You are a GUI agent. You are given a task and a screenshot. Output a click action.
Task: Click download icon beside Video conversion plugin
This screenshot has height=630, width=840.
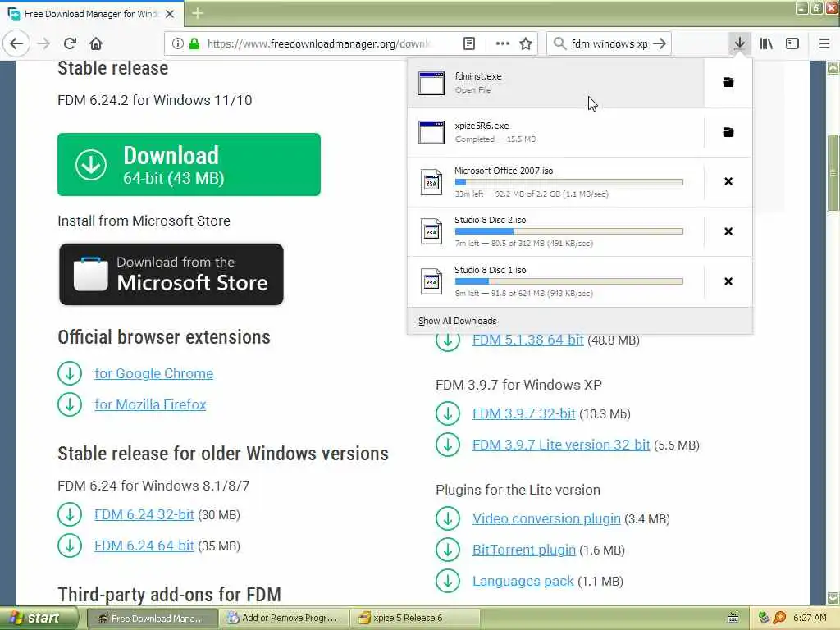(448, 519)
